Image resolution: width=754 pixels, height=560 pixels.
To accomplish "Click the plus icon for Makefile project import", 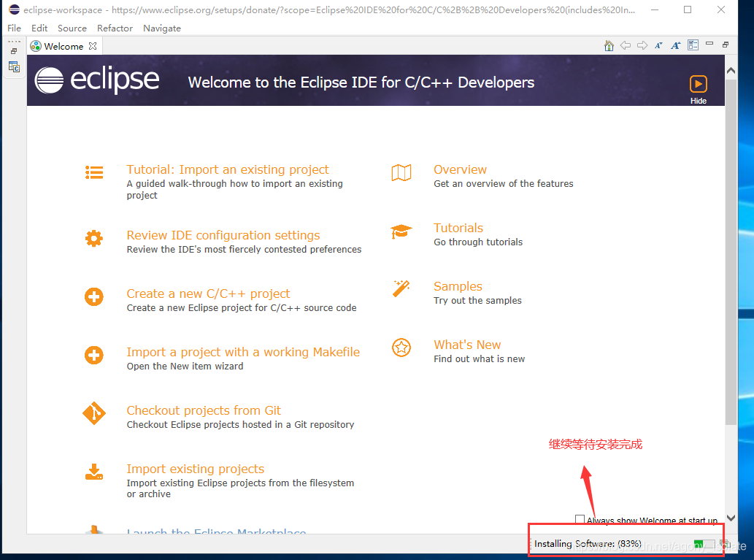I will (93, 355).
